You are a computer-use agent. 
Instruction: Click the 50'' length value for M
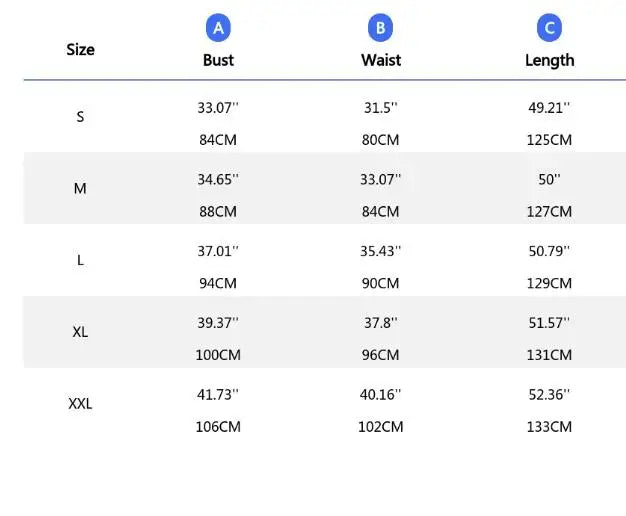pyautogui.click(x=549, y=180)
